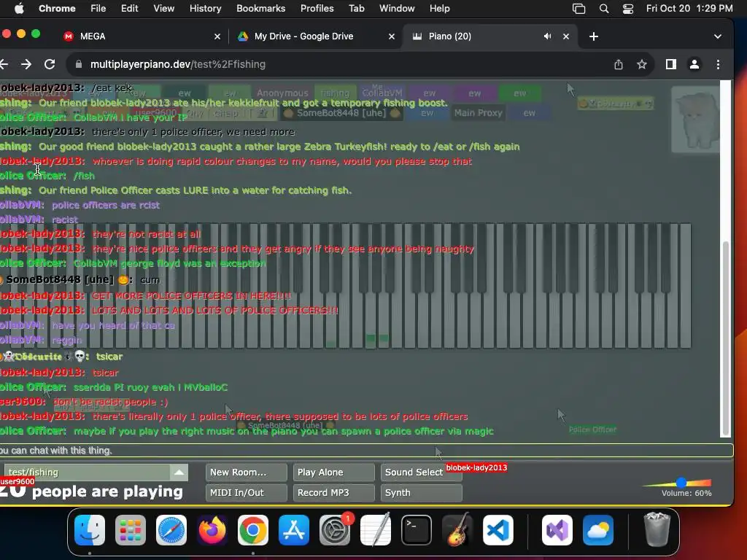
Task: Click the chat scrollbar thumb
Action: click(726, 338)
